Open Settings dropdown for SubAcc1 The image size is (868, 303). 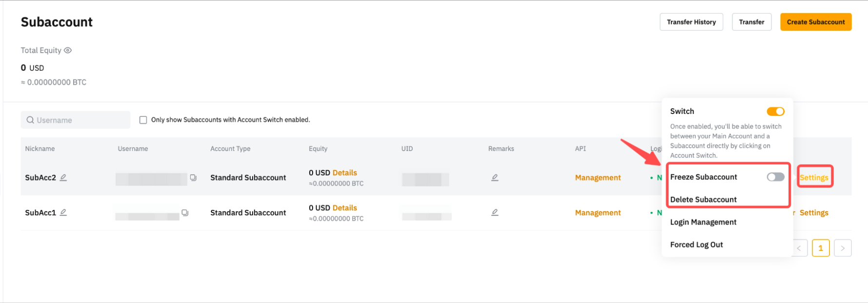814,212
